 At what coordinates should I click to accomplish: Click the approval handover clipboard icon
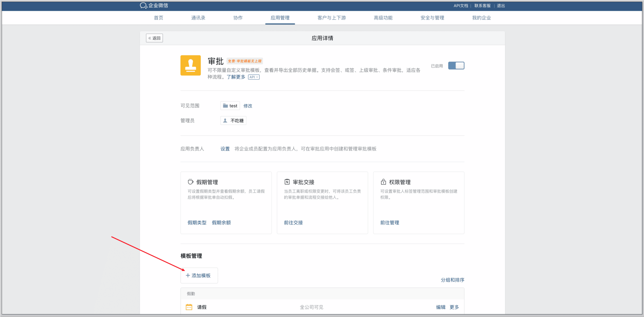click(x=287, y=182)
